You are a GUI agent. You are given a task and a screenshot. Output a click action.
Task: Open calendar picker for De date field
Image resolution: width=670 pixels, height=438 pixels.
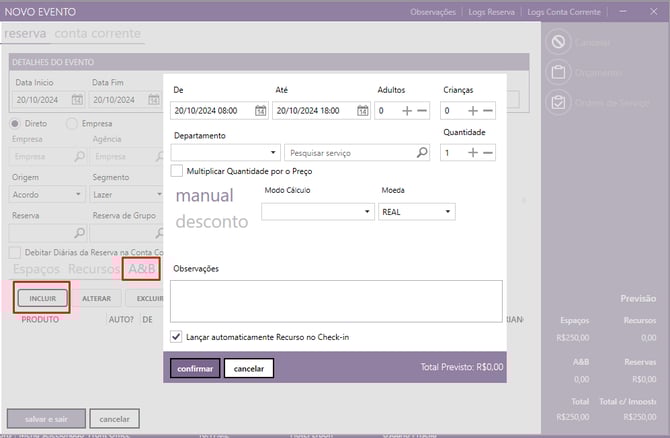coord(260,111)
